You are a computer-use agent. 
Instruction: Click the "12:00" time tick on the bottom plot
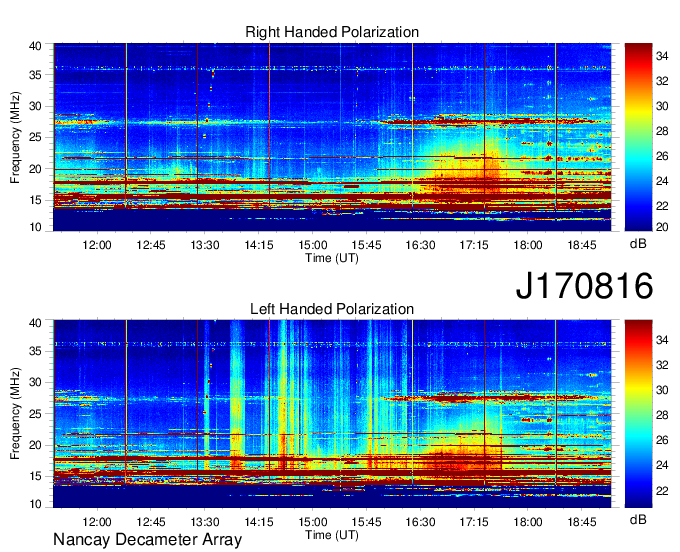pyautogui.click(x=97, y=522)
